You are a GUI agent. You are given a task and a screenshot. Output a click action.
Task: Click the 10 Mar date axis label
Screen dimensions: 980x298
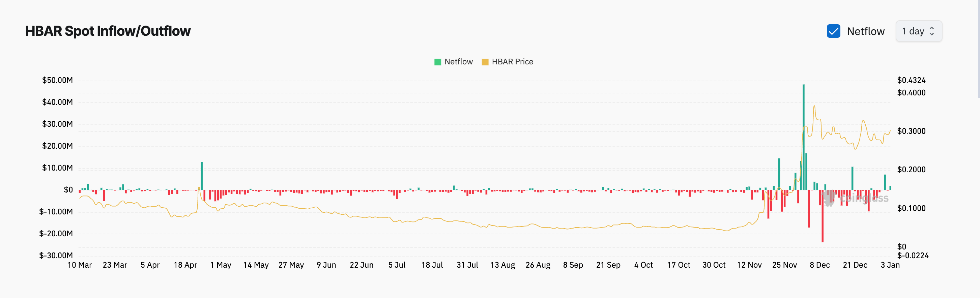(x=80, y=265)
